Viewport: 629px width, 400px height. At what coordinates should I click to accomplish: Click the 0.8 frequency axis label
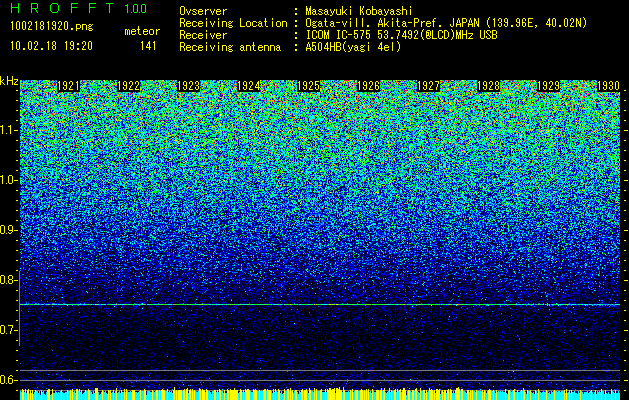click(8, 280)
